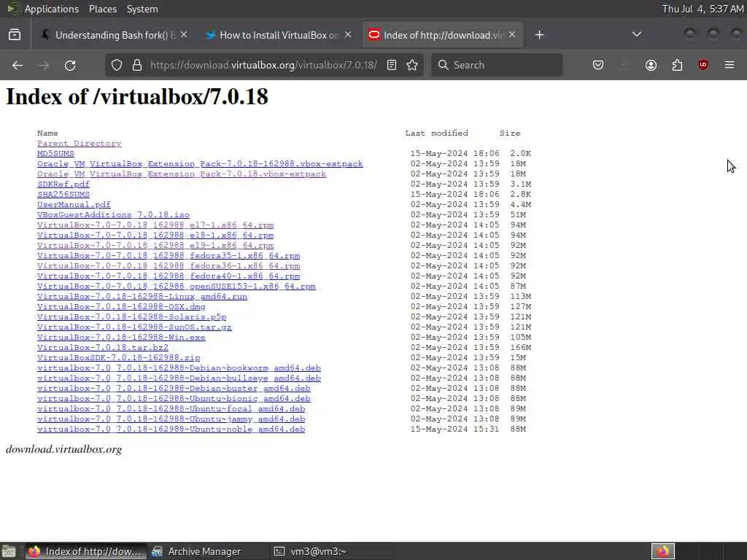
Task: Open the Save to Pocket icon
Action: tap(598, 65)
